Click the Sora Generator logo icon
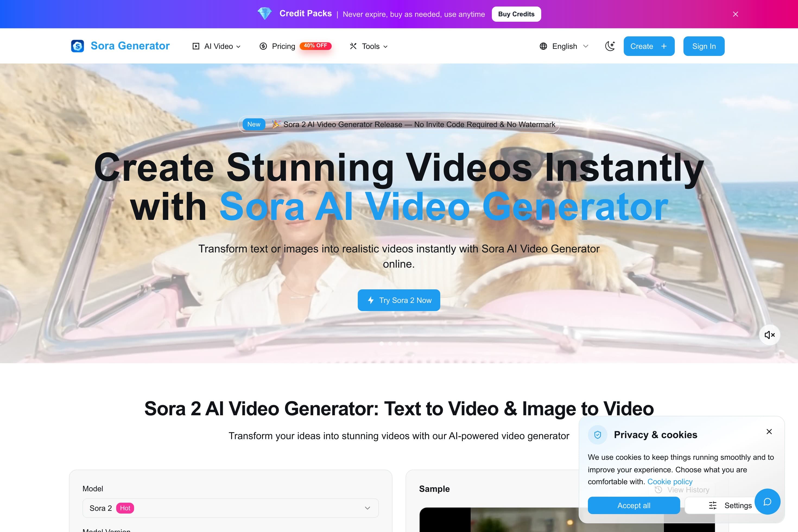 [77, 46]
